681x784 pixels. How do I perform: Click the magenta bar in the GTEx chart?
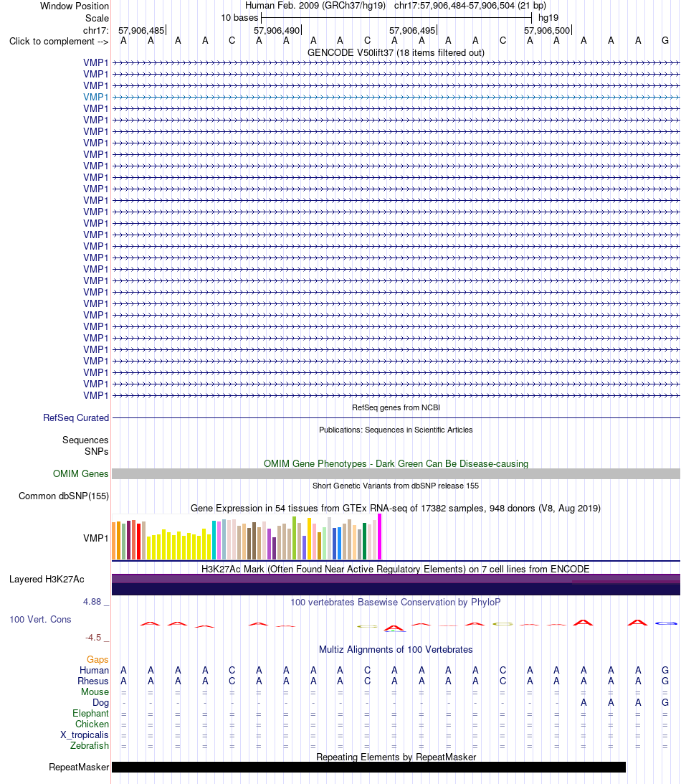379,537
